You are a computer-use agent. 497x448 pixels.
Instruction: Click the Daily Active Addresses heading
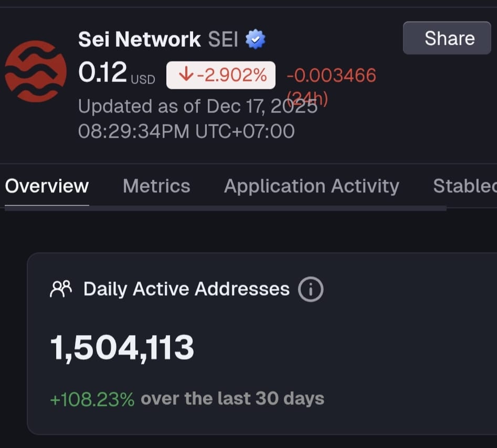click(186, 289)
